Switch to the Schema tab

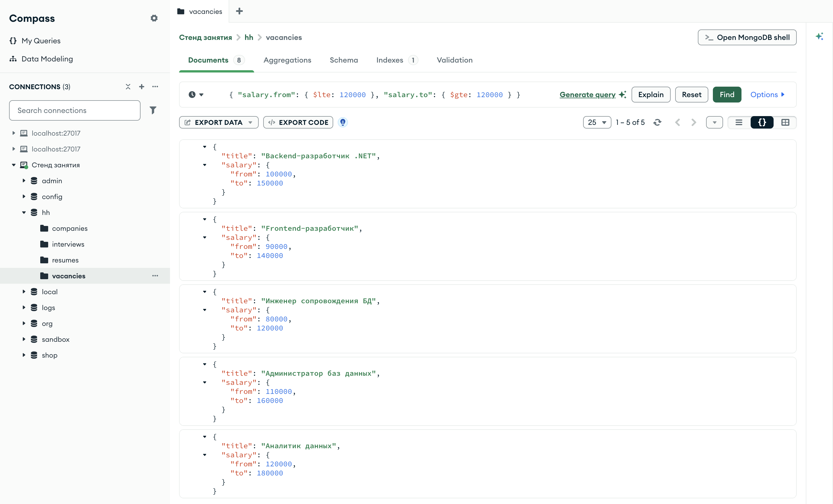[344, 60]
